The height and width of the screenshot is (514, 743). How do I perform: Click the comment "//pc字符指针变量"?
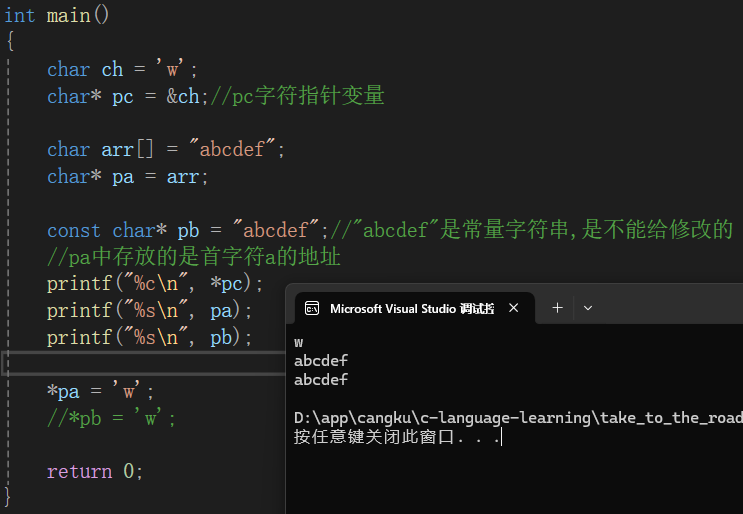click(297, 96)
